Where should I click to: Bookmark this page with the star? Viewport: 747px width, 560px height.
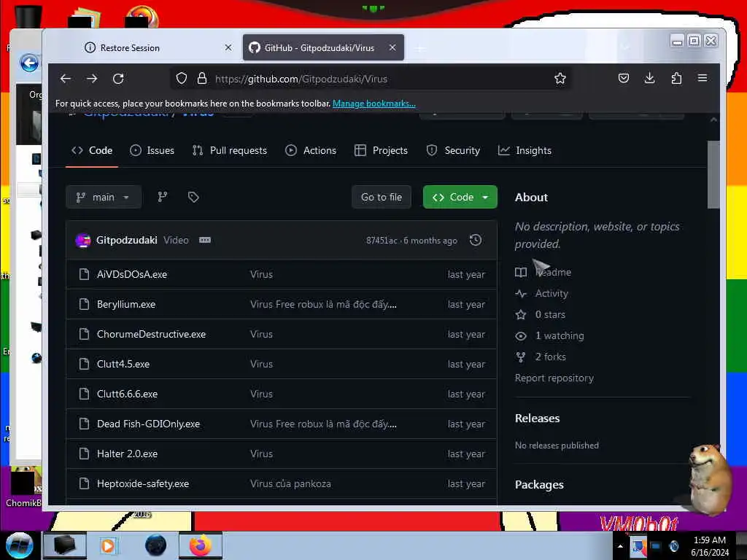click(x=560, y=79)
